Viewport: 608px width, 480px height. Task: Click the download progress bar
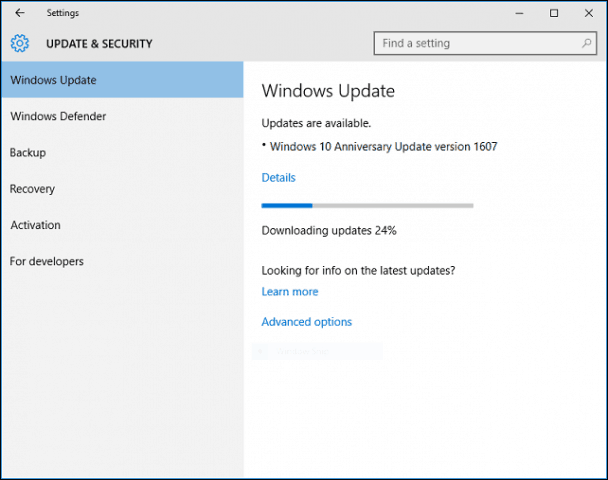(367, 205)
